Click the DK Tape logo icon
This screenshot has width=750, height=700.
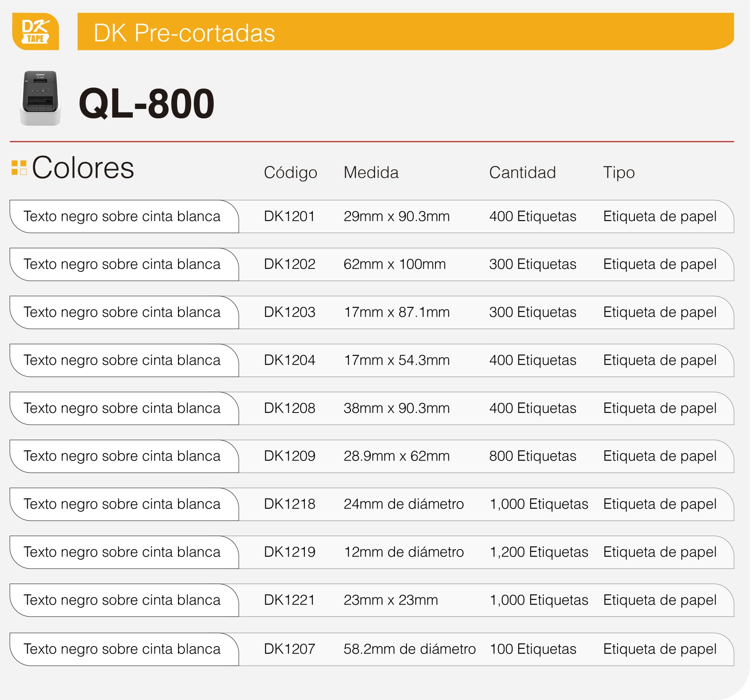[x=36, y=31]
